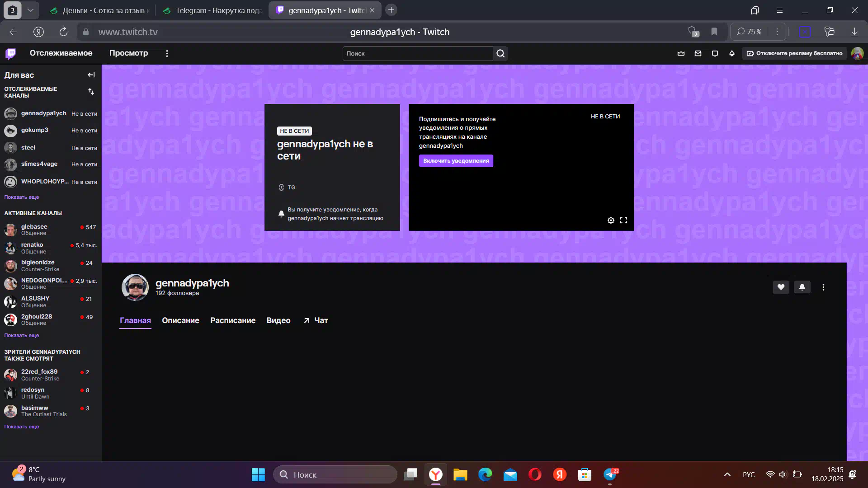The width and height of the screenshot is (868, 488).
Task: Open followed channel steel
Action: coord(51,148)
